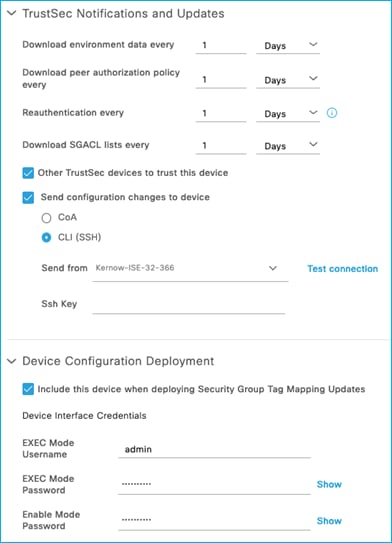The width and height of the screenshot is (392, 543).
Task: Toggle Include this device when deploying SGT Mapping Updates
Action: [28, 389]
